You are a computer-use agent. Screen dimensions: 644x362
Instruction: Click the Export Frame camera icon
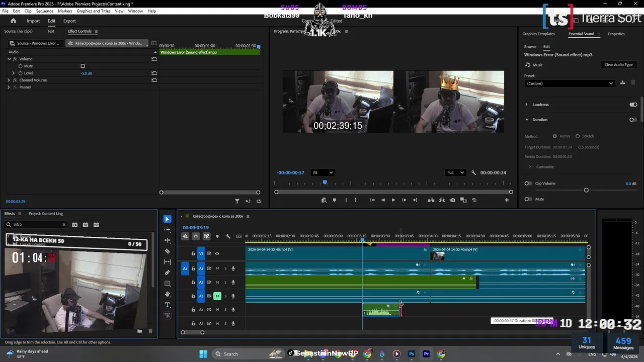(x=453, y=200)
